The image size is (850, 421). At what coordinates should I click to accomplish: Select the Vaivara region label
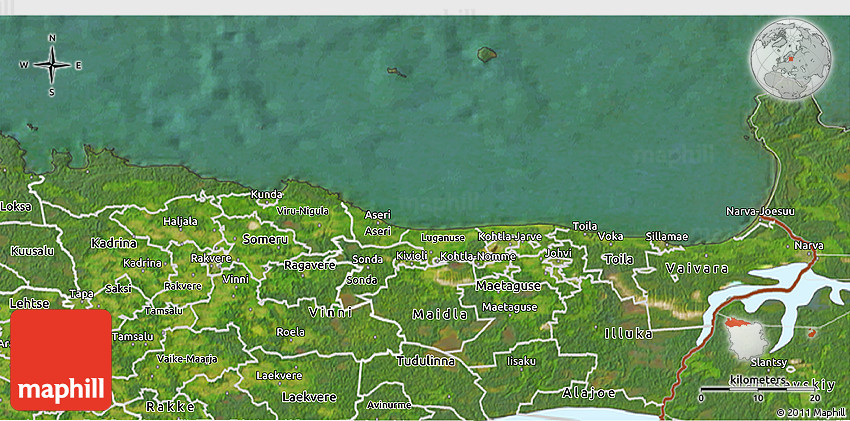point(693,270)
